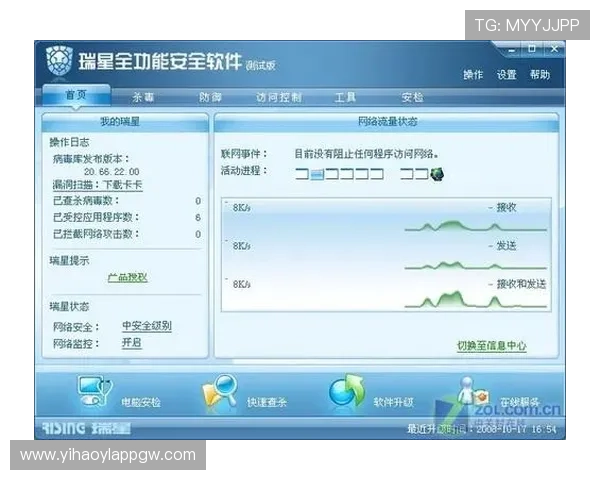
Task: Open the 产品授权 link
Action: tap(127, 278)
